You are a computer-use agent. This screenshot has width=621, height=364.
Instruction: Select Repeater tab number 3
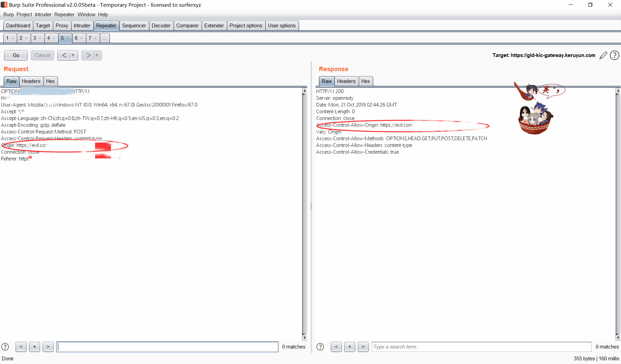tap(35, 38)
